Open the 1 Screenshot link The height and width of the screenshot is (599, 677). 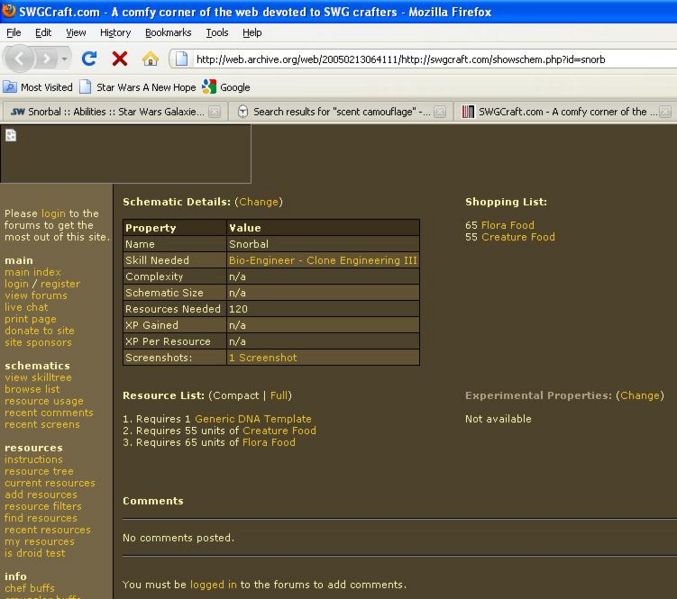pos(263,357)
